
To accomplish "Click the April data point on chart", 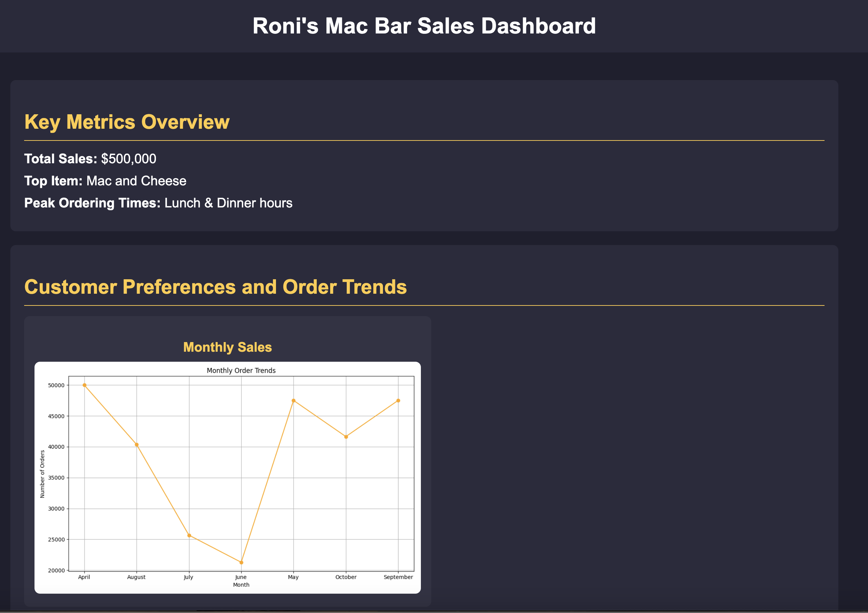I will (84, 385).
